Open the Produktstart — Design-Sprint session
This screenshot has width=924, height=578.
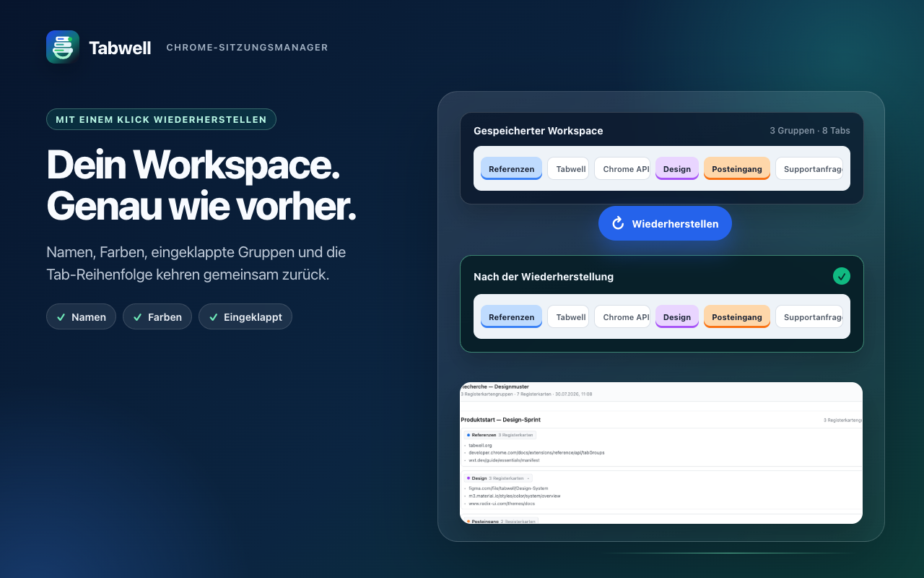click(501, 420)
